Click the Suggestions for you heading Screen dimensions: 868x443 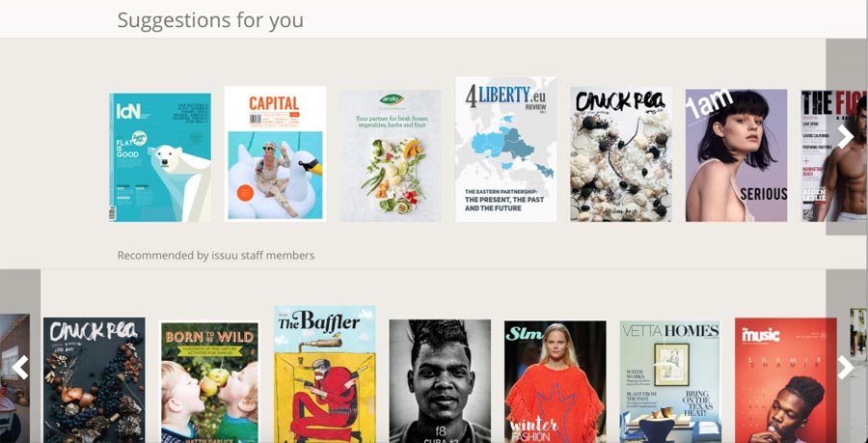[210, 20]
